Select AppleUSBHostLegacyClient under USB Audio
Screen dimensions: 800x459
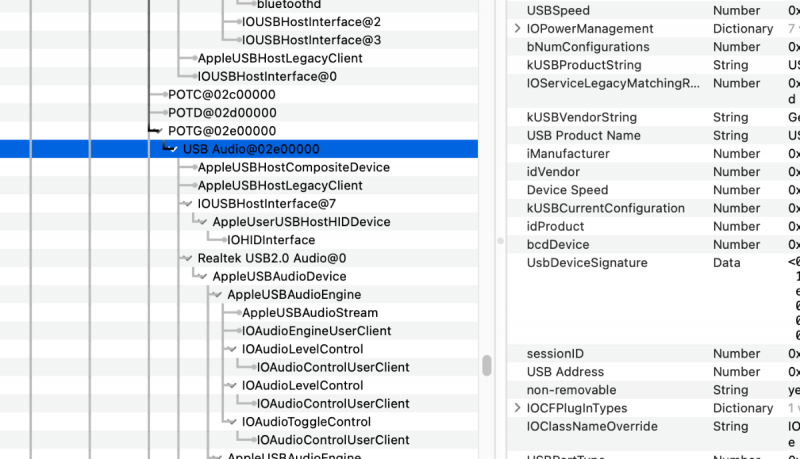(280, 186)
